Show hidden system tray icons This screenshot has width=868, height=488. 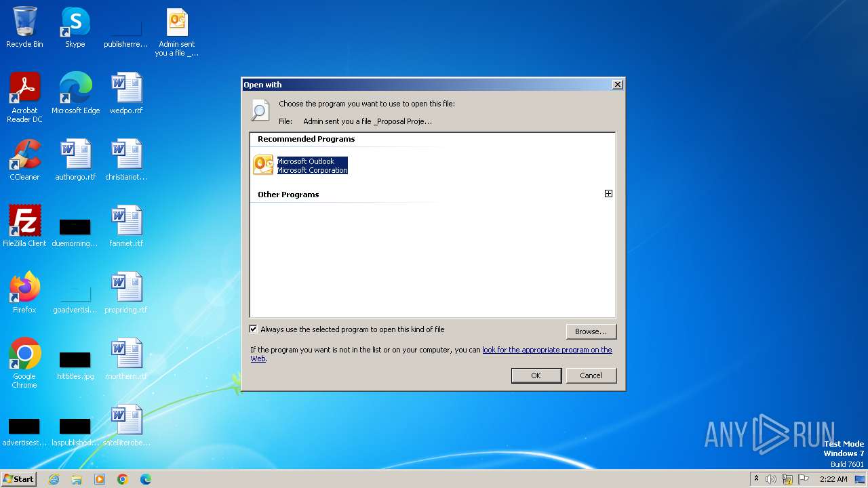[756, 479]
